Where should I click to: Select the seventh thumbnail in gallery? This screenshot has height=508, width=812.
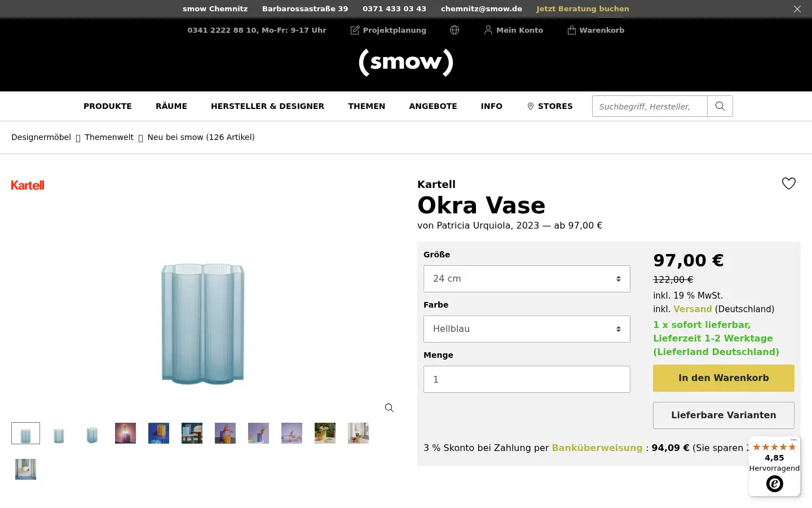pyautogui.click(x=225, y=433)
